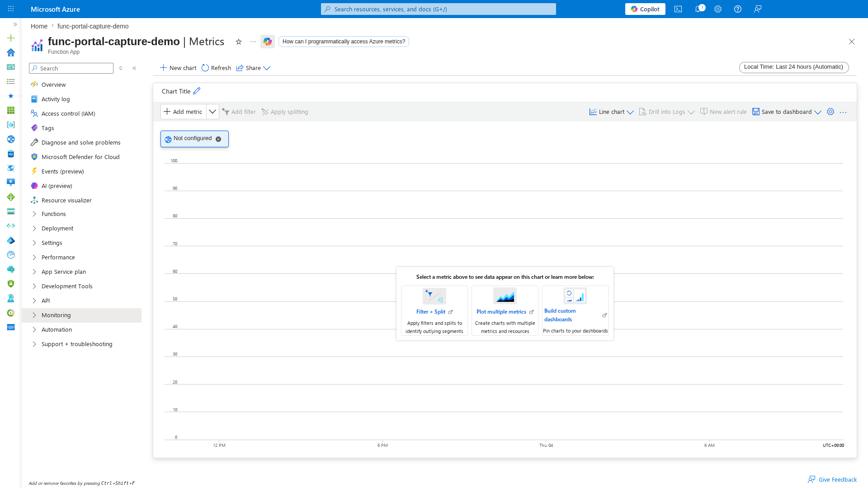Open the Line chart type dropdown
This screenshot has width=868, height=488.
click(x=611, y=112)
